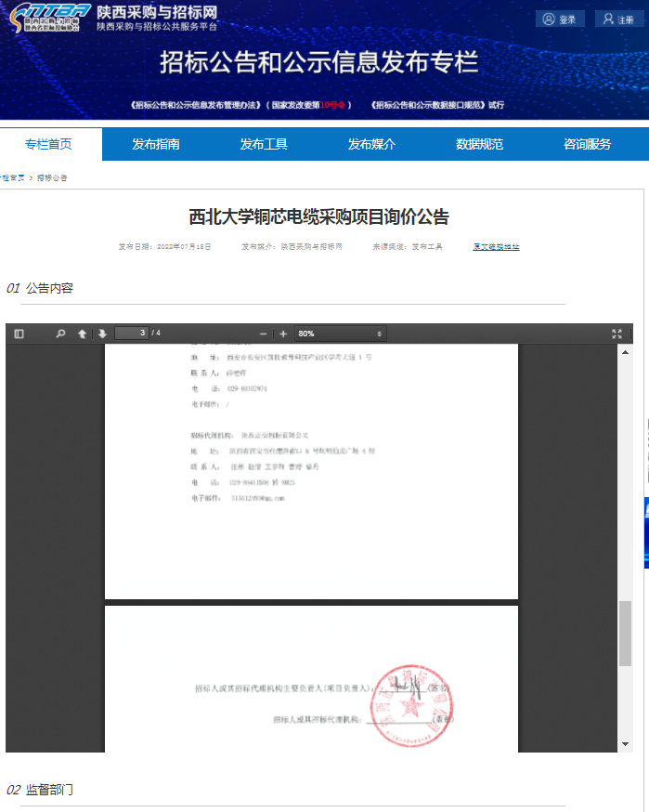Go to next PDF page

click(102, 334)
